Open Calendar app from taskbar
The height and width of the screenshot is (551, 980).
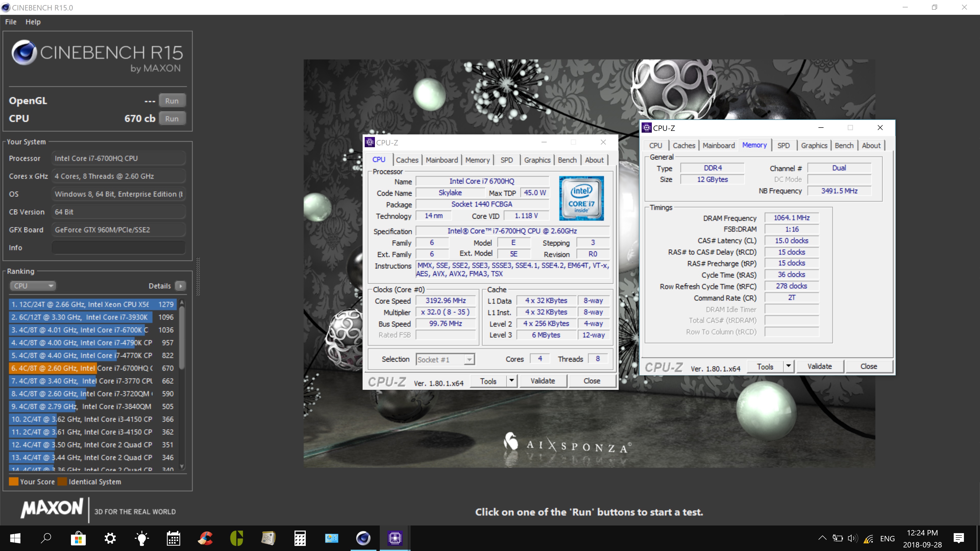[x=174, y=538]
